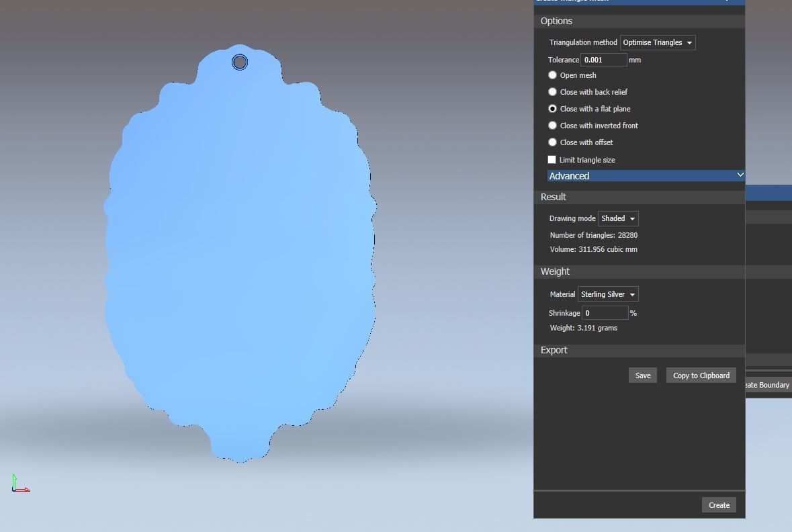This screenshot has height=532, width=792.
Task: Click the Result section header
Action: [x=639, y=197]
